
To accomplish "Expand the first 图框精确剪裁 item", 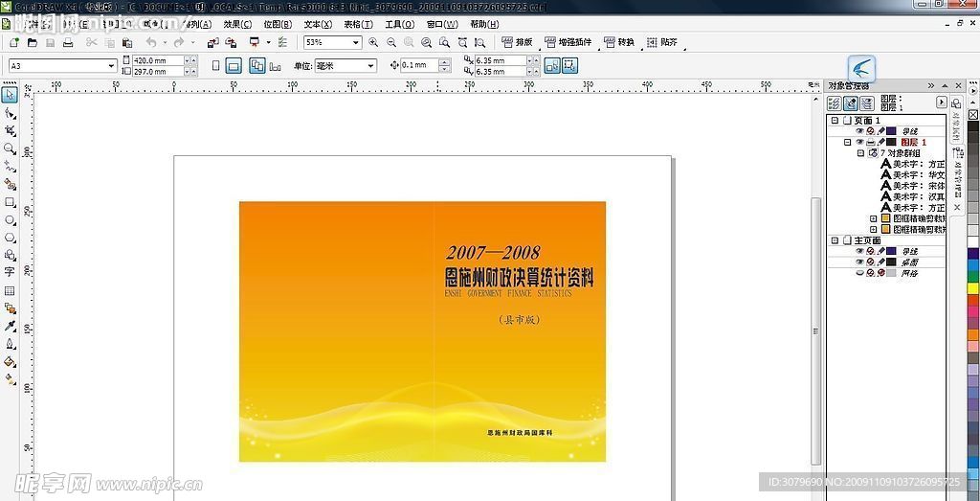I will tap(874, 218).
